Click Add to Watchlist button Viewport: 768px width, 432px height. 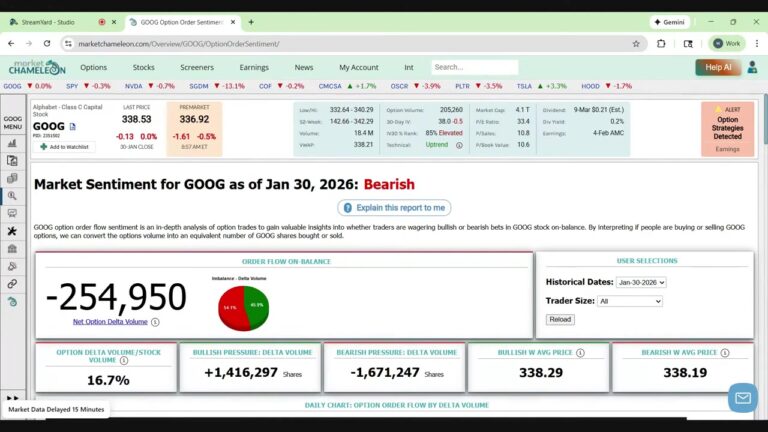click(x=64, y=147)
